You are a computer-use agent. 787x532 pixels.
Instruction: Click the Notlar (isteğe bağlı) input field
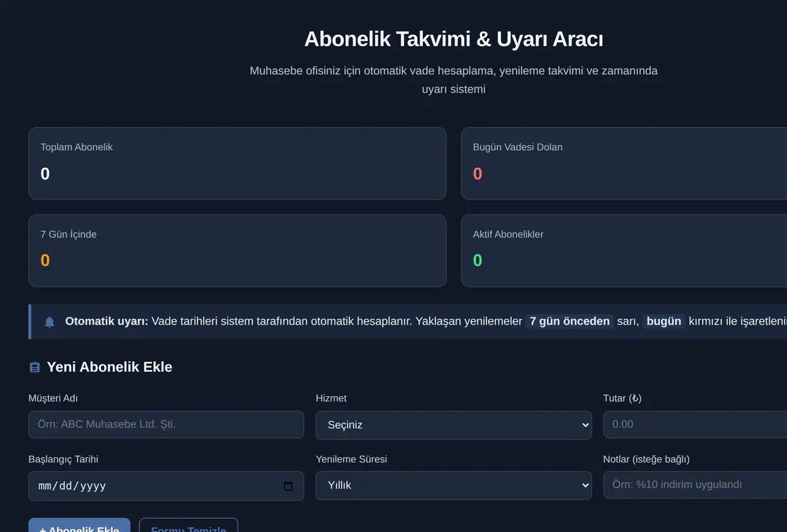(x=695, y=485)
